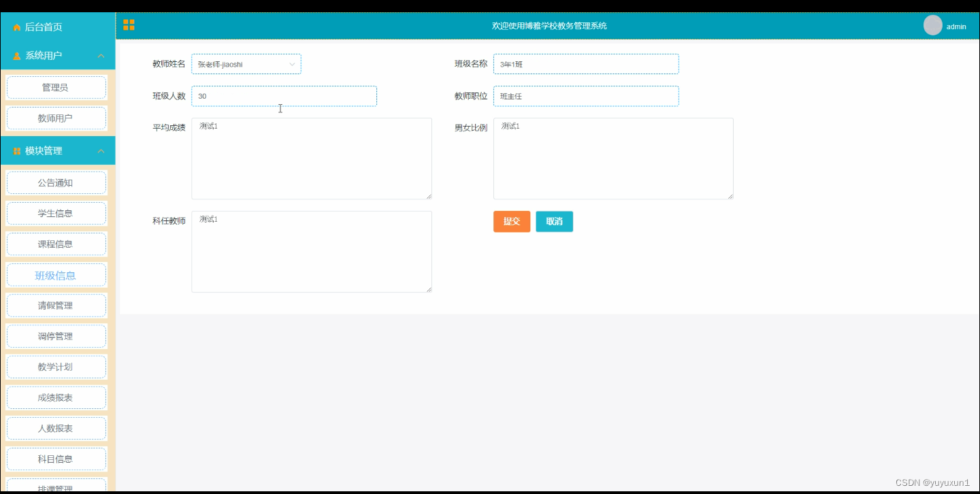
Task: Click the orange 提交 button
Action: pyautogui.click(x=512, y=221)
